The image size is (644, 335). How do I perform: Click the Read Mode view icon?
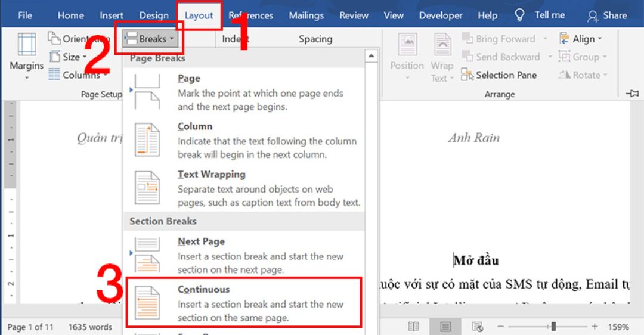tap(414, 327)
